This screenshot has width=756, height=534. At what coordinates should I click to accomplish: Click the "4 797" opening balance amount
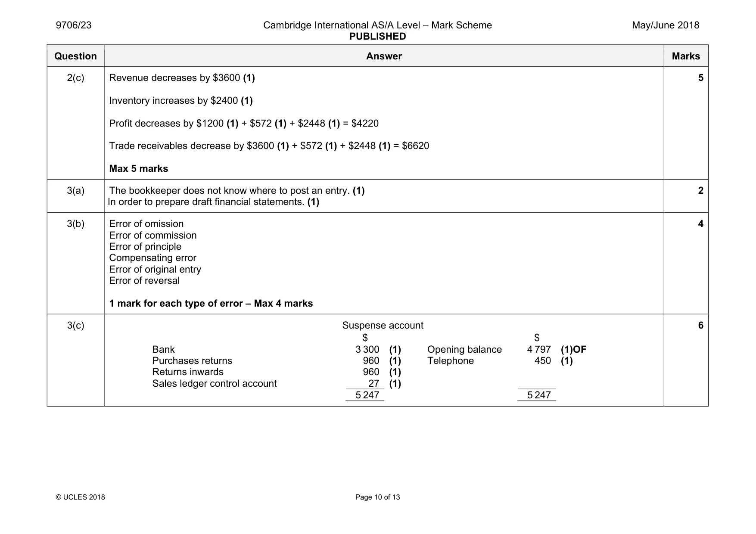(x=539, y=350)
